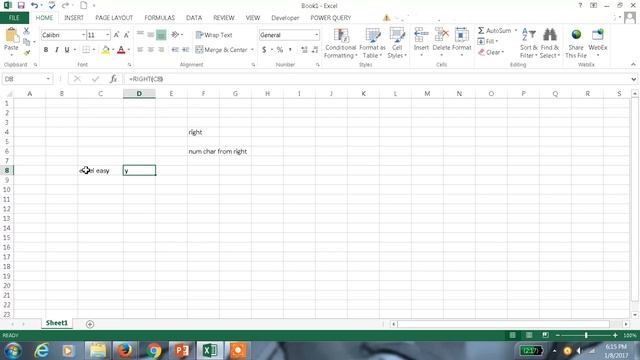
Task: Expand the Borders dropdown arrow
Action: point(94,50)
